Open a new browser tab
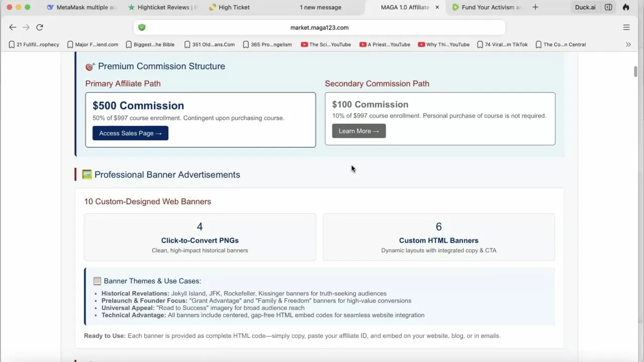 point(535,7)
